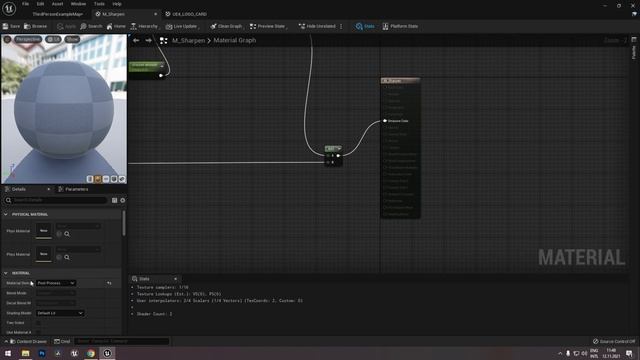Browse to the first Phys Material asset

point(67,234)
